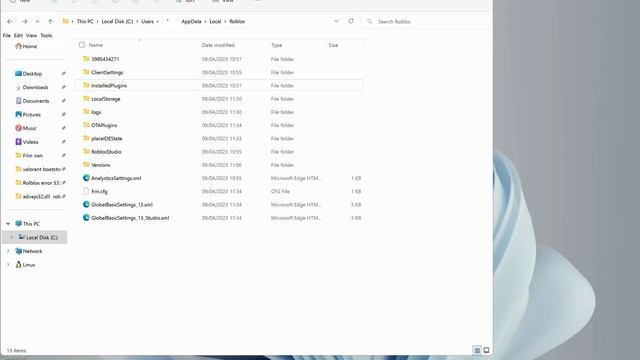Click the frm.cfg file icon
Screen dimensions: 640x360
pos(86,191)
